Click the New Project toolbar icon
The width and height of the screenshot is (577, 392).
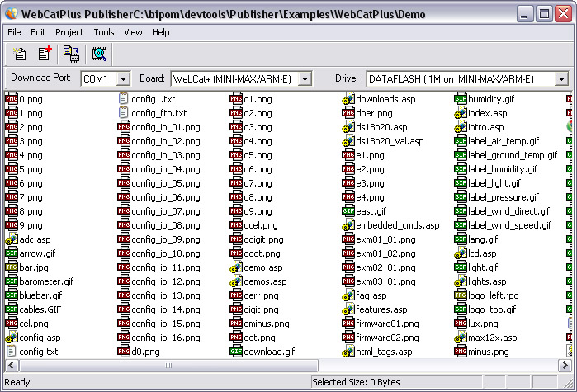pyautogui.click(x=20, y=54)
